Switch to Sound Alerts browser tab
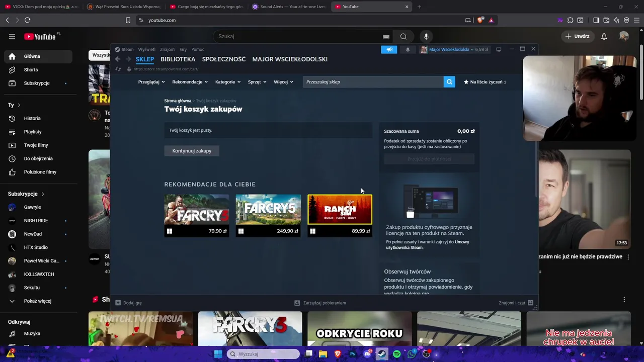The width and height of the screenshot is (644, 362). 289,7
